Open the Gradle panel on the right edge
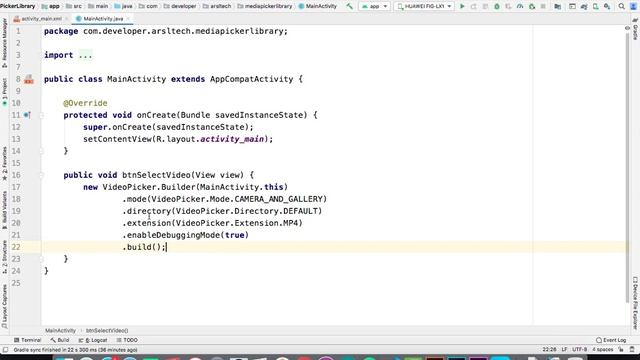This screenshot has height=360, width=640. [x=636, y=29]
